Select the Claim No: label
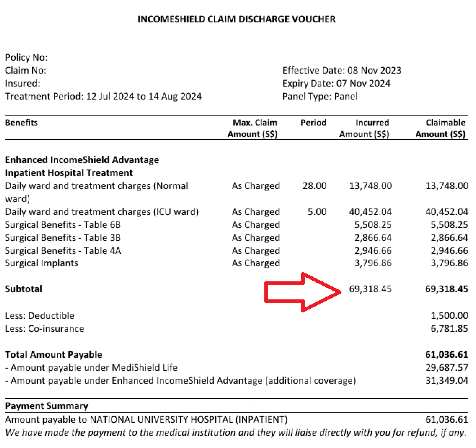The width and height of the screenshot is (476, 448). tap(26, 70)
